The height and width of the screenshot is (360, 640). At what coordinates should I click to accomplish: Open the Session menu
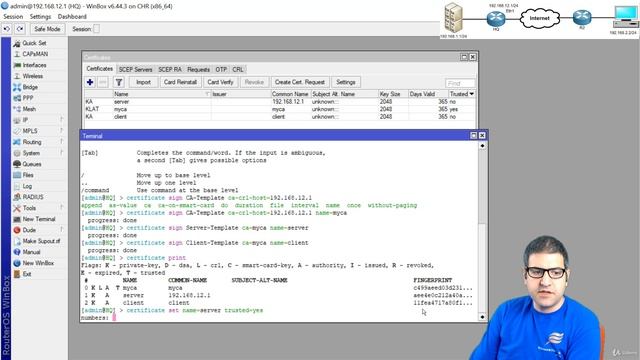(13, 17)
